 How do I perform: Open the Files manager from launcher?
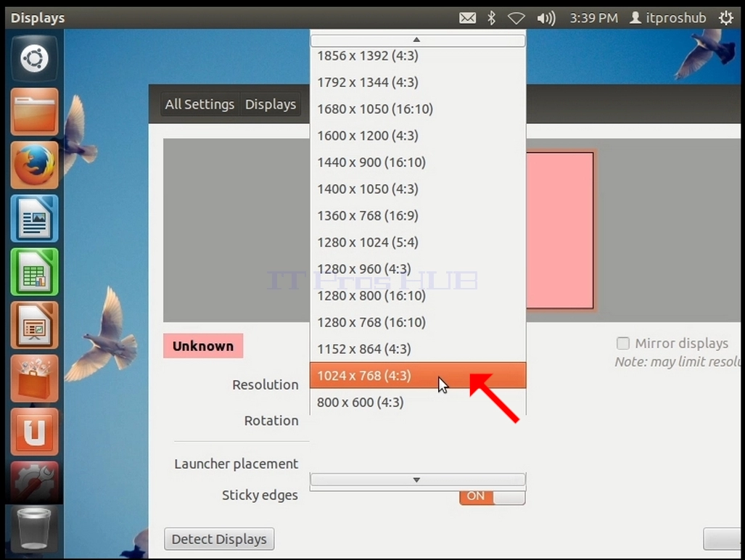click(x=34, y=112)
